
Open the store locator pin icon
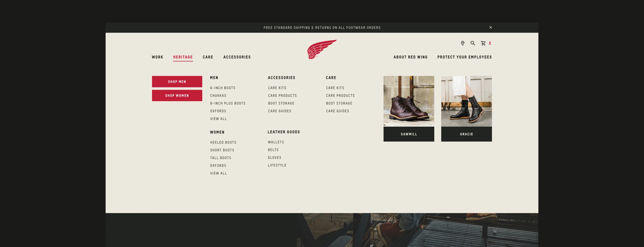462,43
